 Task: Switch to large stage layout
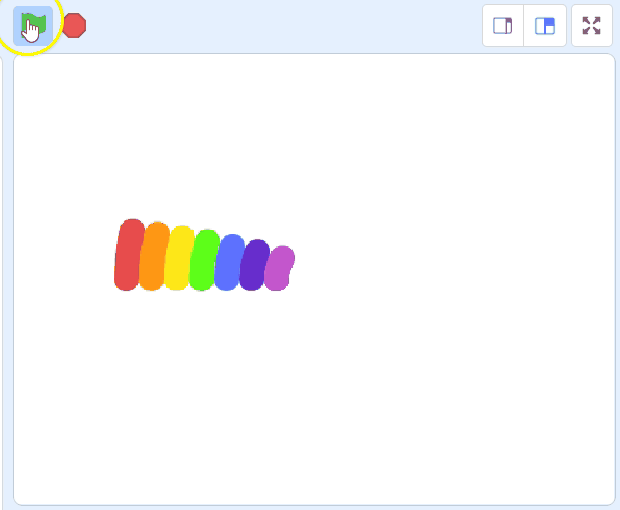545,26
